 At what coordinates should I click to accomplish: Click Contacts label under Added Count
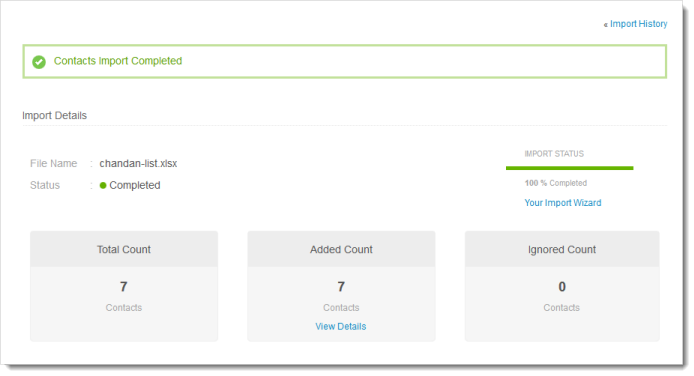coord(341,308)
